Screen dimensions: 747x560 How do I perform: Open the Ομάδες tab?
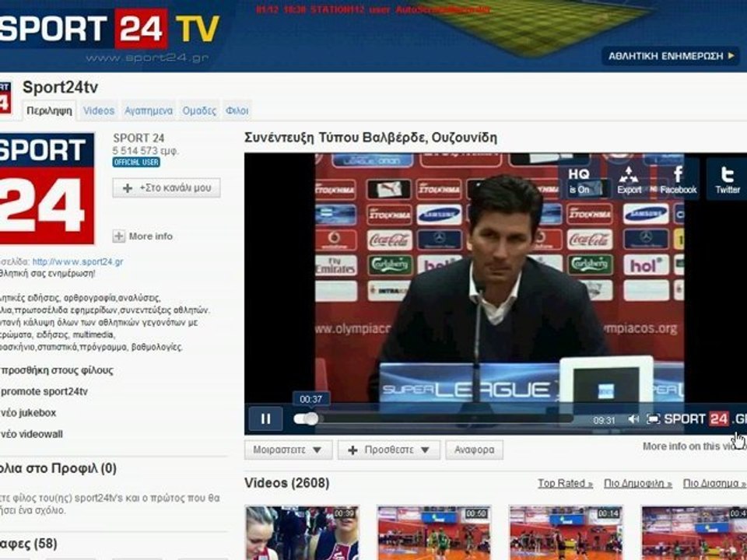[199, 111]
